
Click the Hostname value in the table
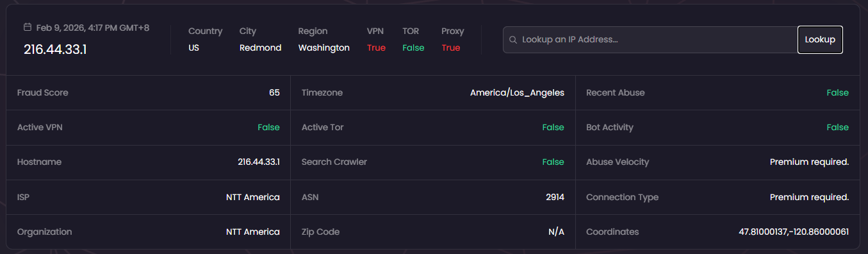[x=259, y=162]
